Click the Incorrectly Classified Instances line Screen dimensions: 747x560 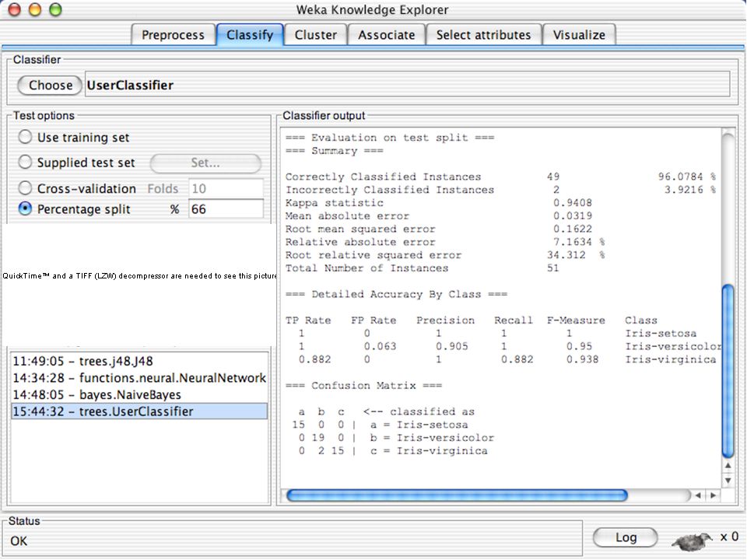[500, 190]
